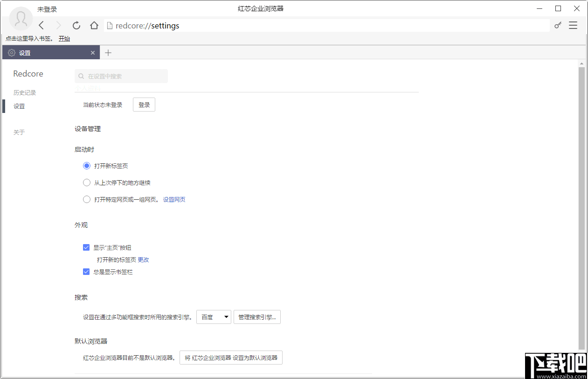Click 管理搜索引擎 button

click(x=257, y=316)
